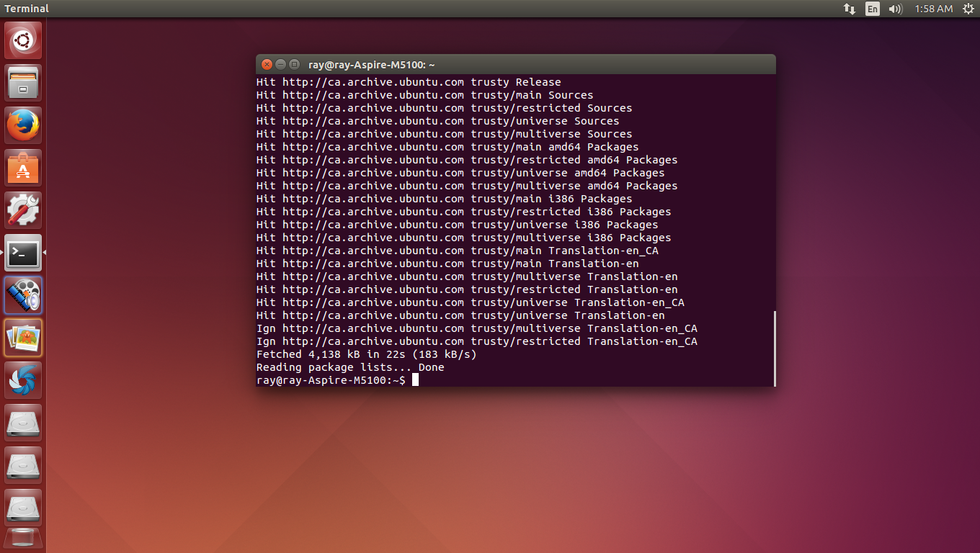The image size is (980, 553).
Task: Show calendar from 1:58 AM clock
Action: click(934, 9)
